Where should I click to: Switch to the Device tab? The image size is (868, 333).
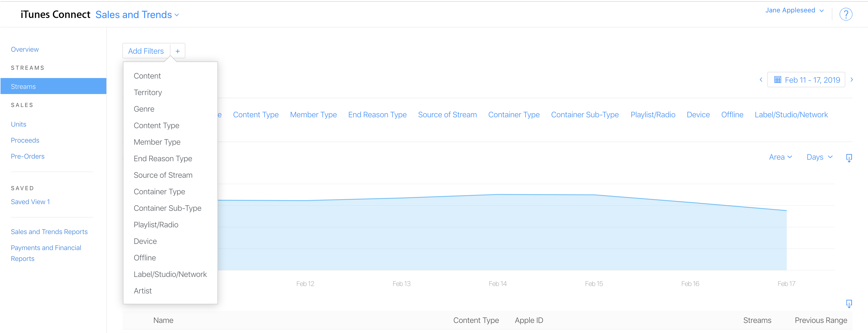click(698, 115)
